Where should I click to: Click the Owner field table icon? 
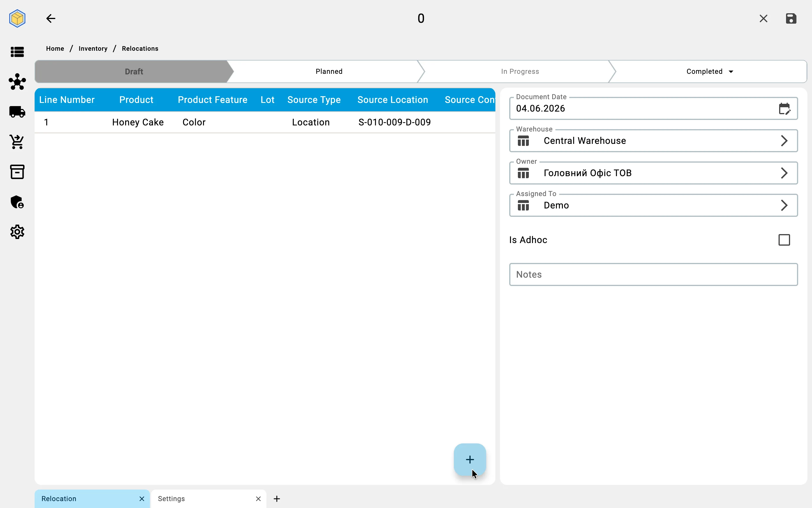coord(523,173)
